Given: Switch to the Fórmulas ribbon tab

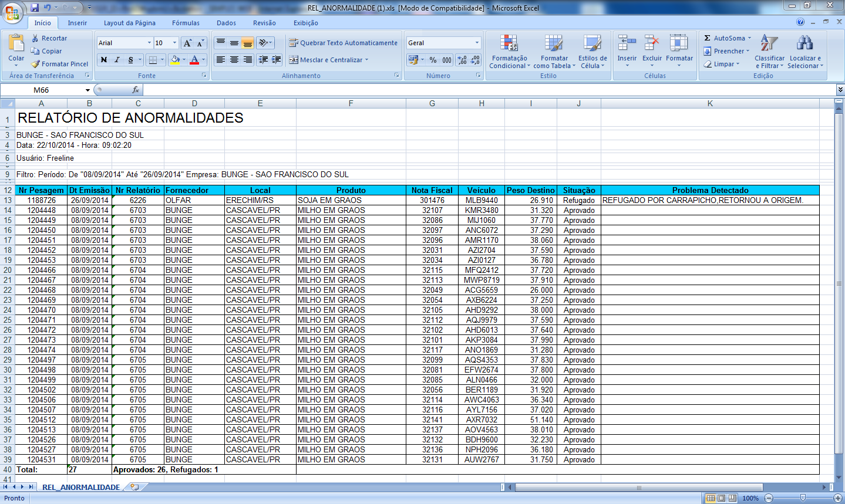Looking at the screenshot, I should point(186,23).
